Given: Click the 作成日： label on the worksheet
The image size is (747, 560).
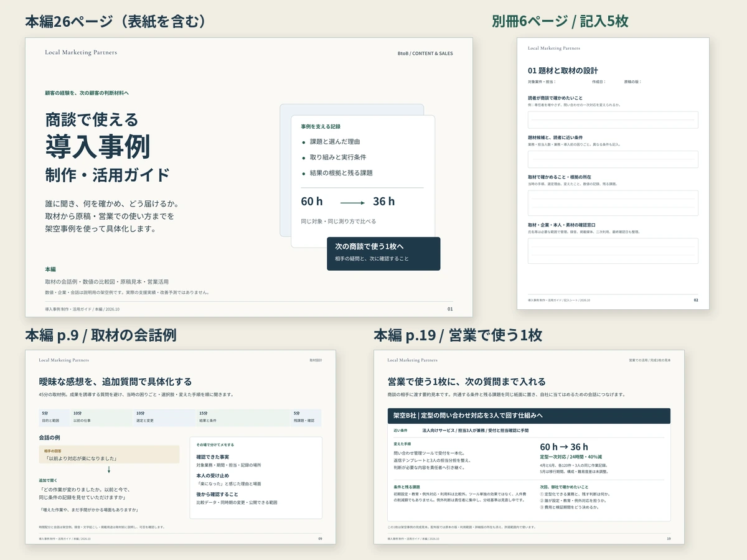Looking at the screenshot, I should (599, 82).
